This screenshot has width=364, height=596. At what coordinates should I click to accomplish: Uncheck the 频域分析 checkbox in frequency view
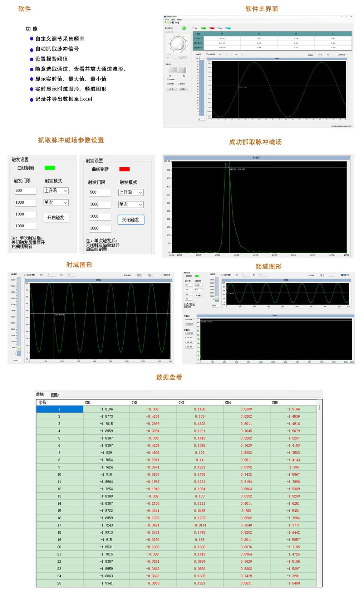342,275
